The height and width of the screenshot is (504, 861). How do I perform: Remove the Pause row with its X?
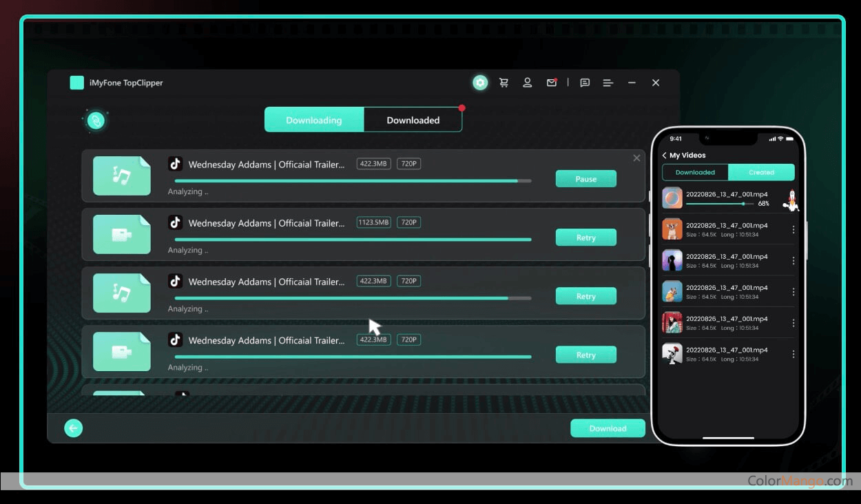point(636,158)
